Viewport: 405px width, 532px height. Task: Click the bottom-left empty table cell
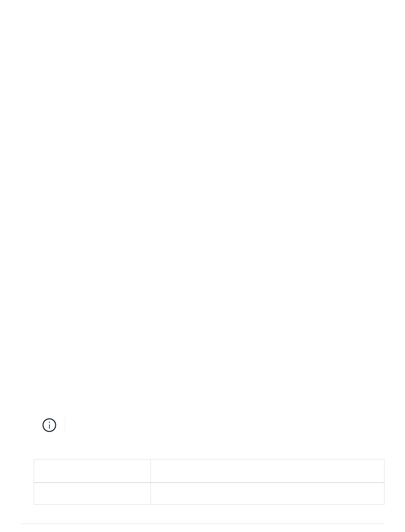(92, 494)
